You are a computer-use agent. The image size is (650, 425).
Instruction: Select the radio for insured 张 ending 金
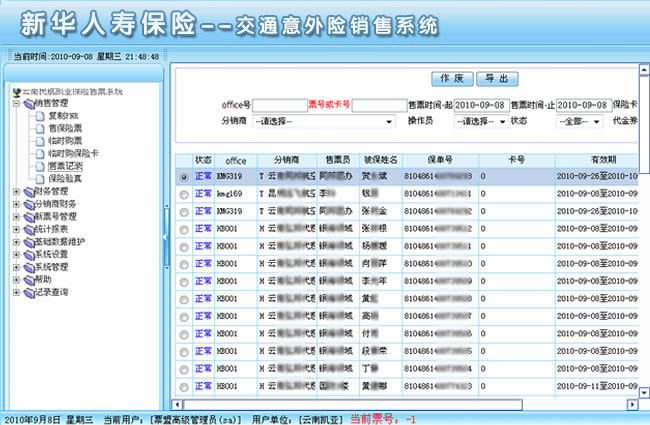pyautogui.click(x=184, y=212)
